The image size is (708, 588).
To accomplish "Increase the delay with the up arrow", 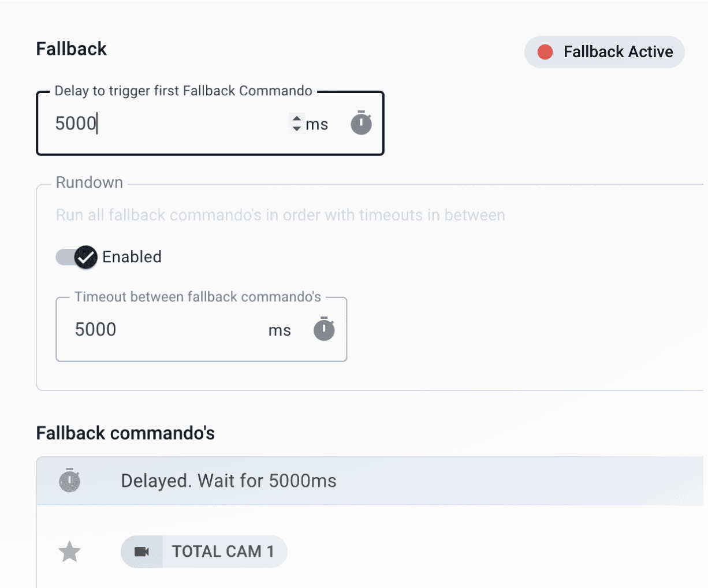I will (x=296, y=119).
